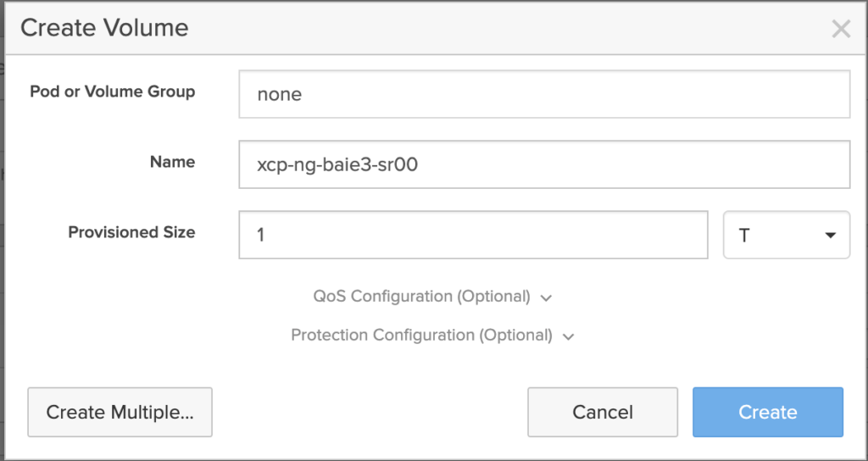Screen dimensions: 868x461
Task: Click the caret arrow in the size unit selector
Action: coord(831,236)
